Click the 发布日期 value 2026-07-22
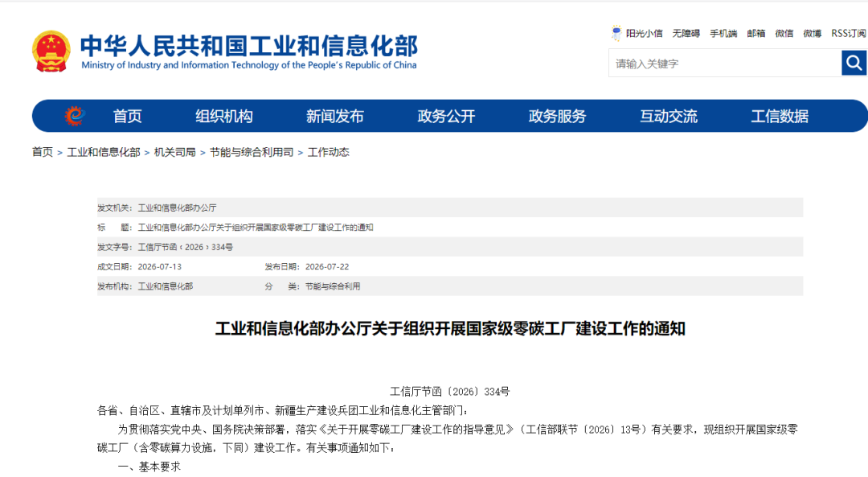Viewport: 868px width, 477px height. point(327,267)
